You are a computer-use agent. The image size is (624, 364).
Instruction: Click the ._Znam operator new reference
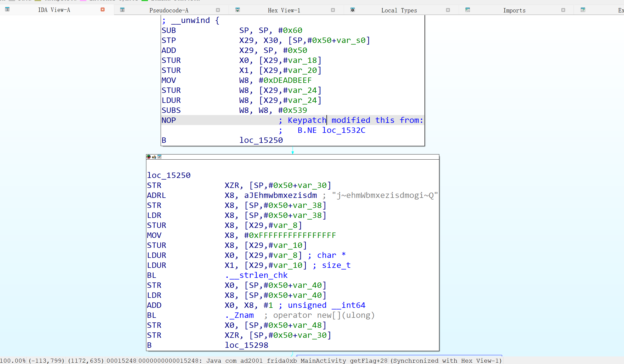[x=239, y=315]
